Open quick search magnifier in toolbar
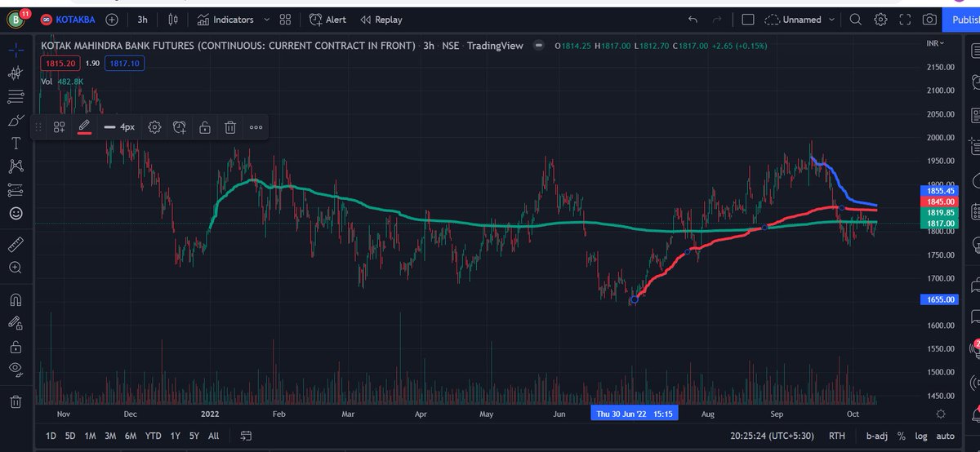 [855, 20]
